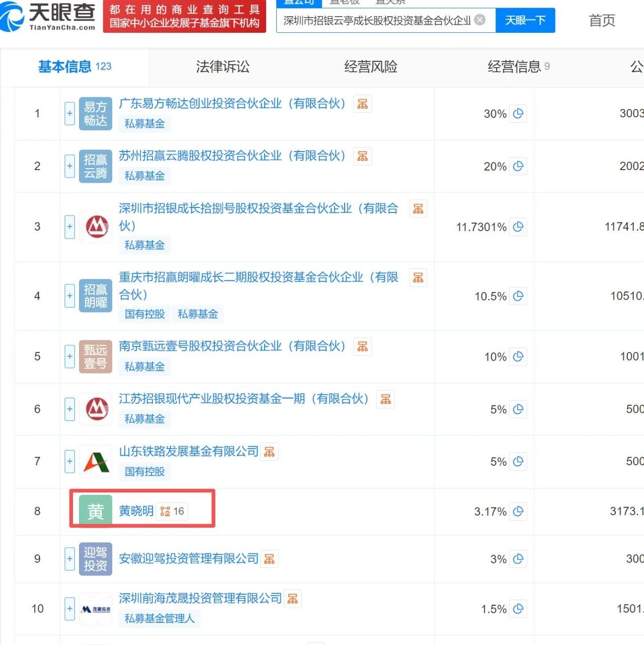The image size is (644, 645).
Task: Open 苏州招赢云腾股权投资合伙企业 company page
Action: [232, 156]
